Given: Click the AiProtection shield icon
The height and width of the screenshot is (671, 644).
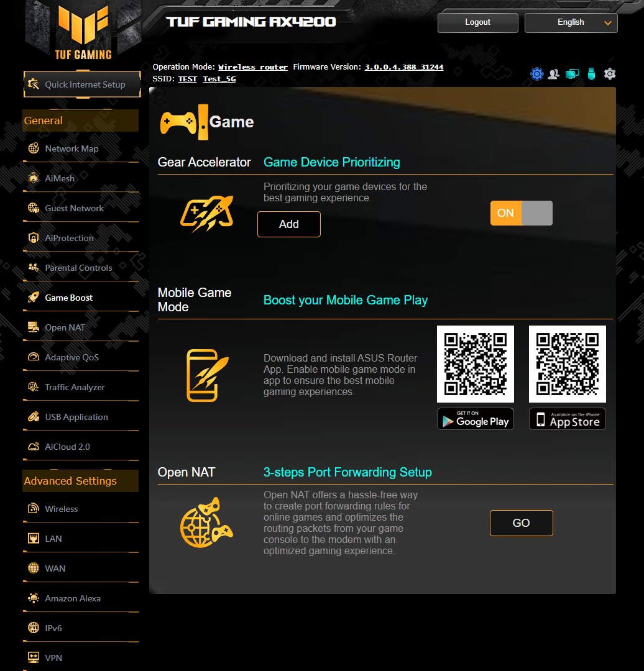Looking at the screenshot, I should click(x=34, y=238).
